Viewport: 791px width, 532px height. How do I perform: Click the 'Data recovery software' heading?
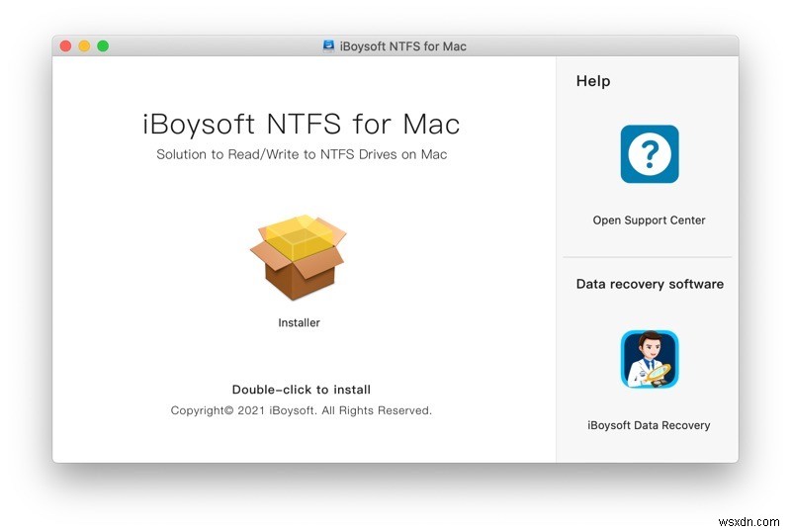650,284
